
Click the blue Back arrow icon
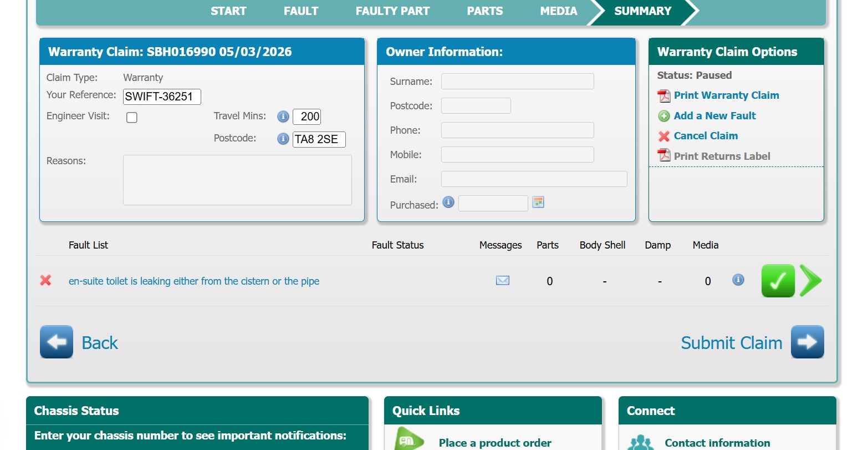pos(57,342)
